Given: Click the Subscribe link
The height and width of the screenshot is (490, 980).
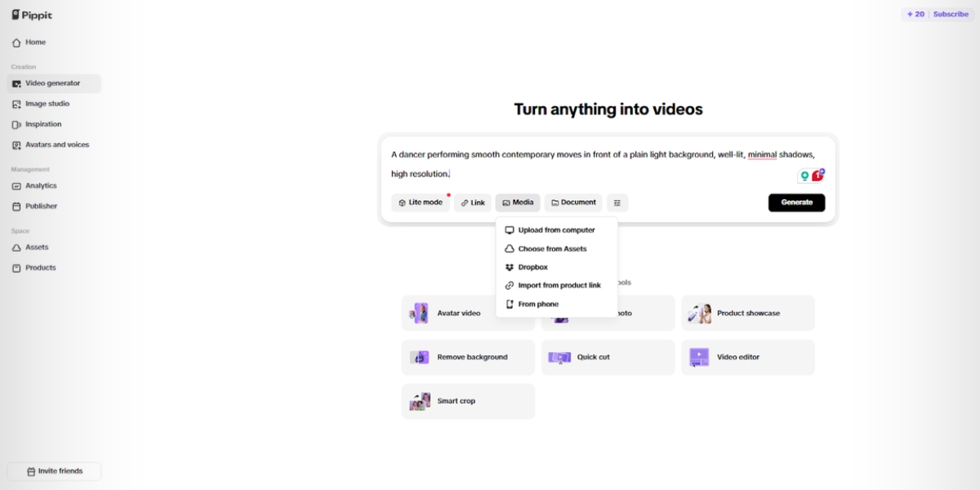Looking at the screenshot, I should 950,14.
